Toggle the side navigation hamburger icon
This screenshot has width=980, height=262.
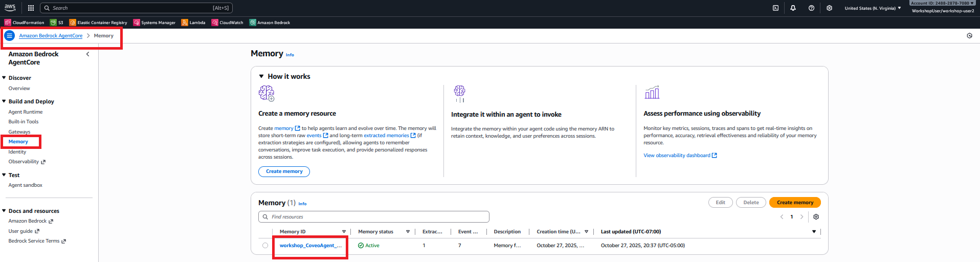[x=9, y=36]
